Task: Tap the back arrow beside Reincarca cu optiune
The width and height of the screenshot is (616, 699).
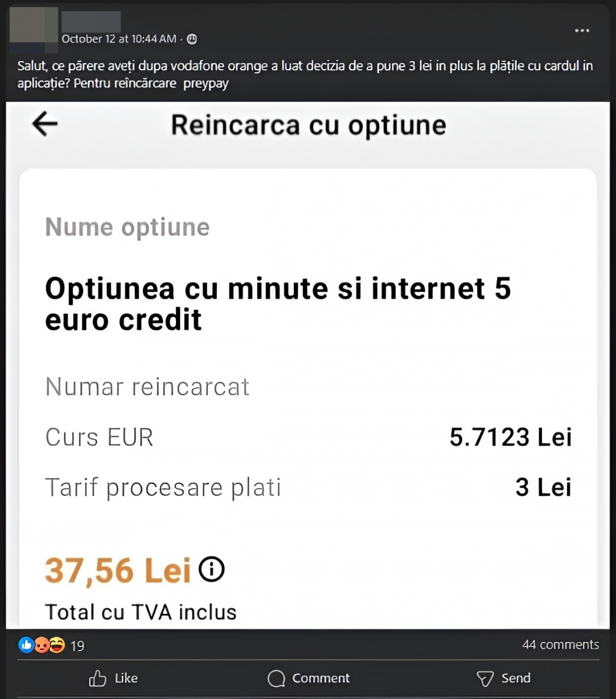Action: click(x=45, y=124)
